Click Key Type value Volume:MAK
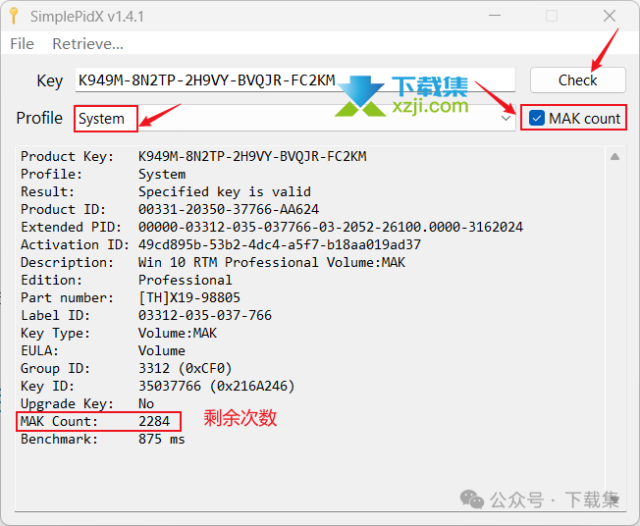Viewport: 640px width, 526px height. click(178, 333)
